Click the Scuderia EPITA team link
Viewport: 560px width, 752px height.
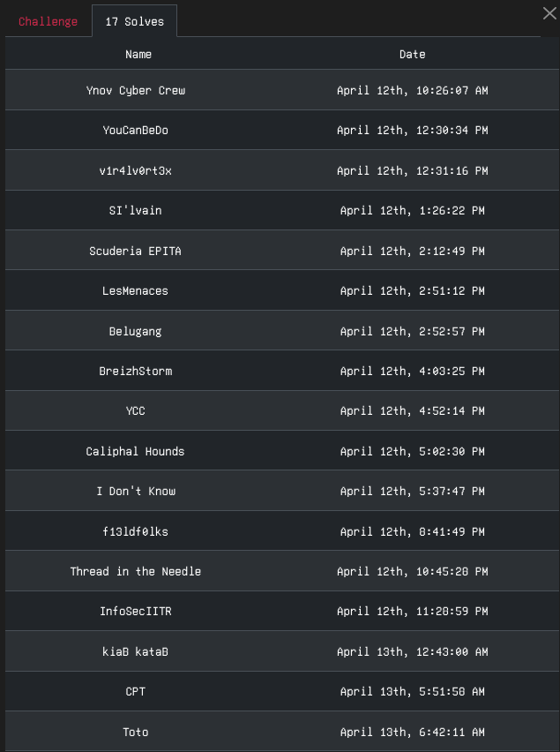point(136,252)
